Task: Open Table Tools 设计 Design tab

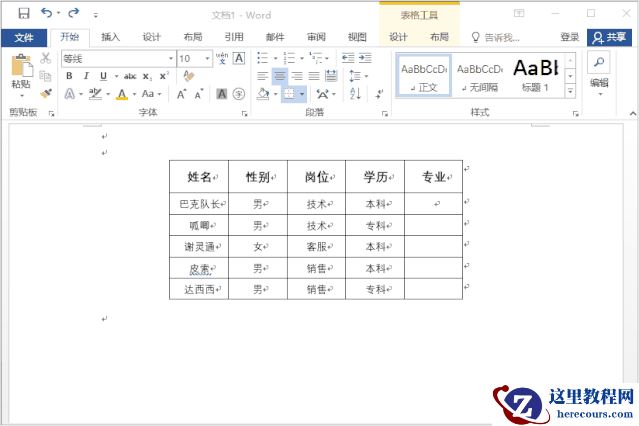Action: coord(398,37)
